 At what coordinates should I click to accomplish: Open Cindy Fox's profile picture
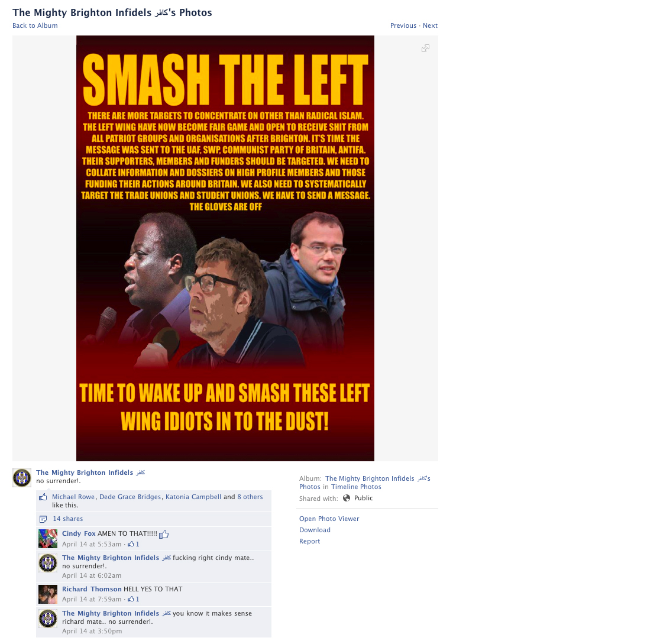(x=48, y=539)
